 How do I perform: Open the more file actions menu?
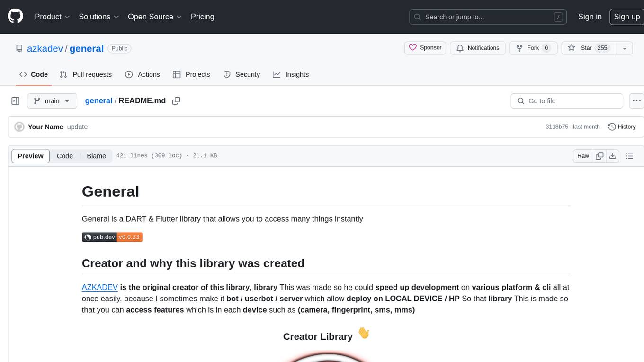pyautogui.click(x=637, y=101)
